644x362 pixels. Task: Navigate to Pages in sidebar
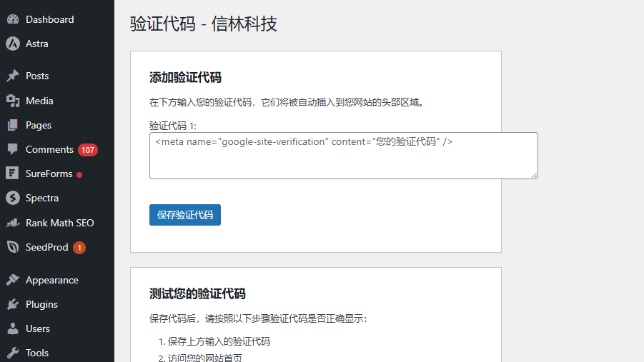click(x=39, y=125)
